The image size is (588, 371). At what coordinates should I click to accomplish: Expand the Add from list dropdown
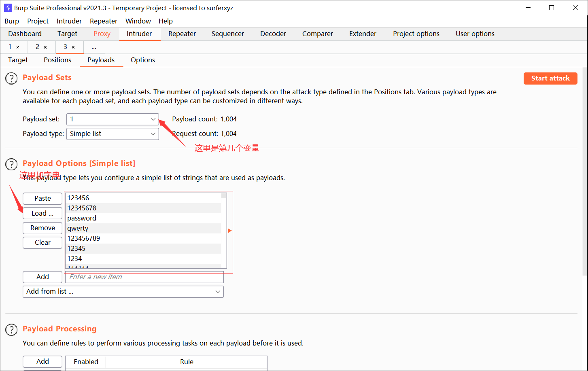123,291
